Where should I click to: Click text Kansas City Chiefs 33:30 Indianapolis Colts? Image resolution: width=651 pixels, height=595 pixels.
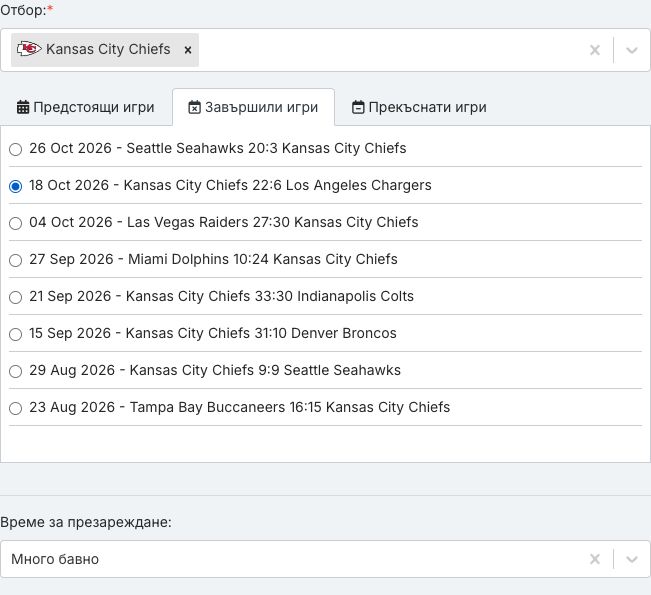(269, 296)
